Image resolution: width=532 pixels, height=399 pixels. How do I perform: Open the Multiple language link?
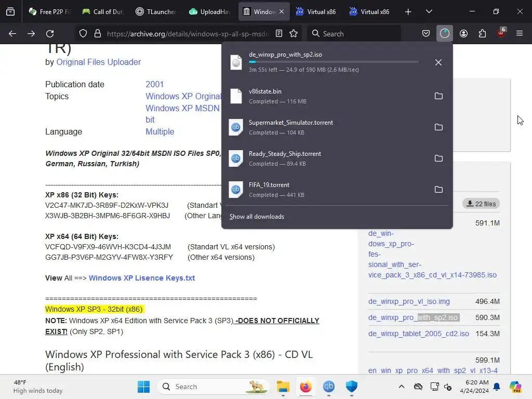160,131
